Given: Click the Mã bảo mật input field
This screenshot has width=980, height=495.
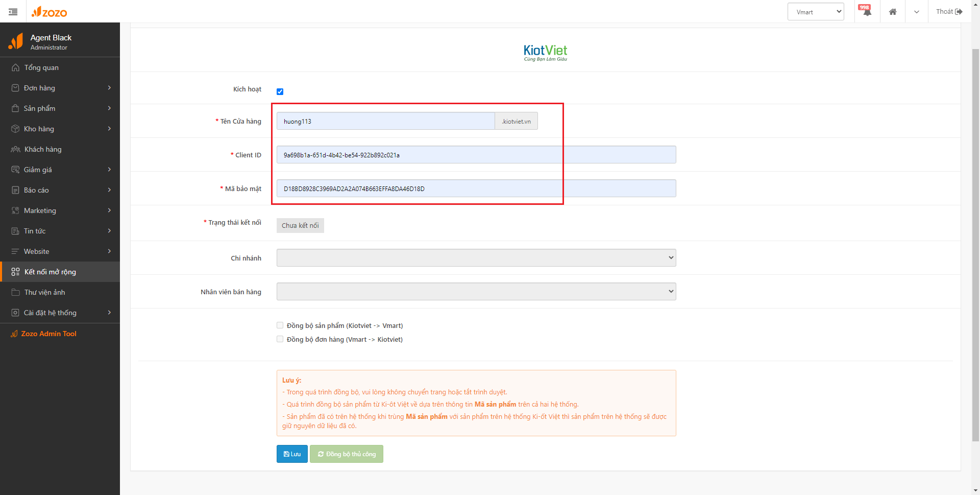Looking at the screenshot, I should coord(476,188).
